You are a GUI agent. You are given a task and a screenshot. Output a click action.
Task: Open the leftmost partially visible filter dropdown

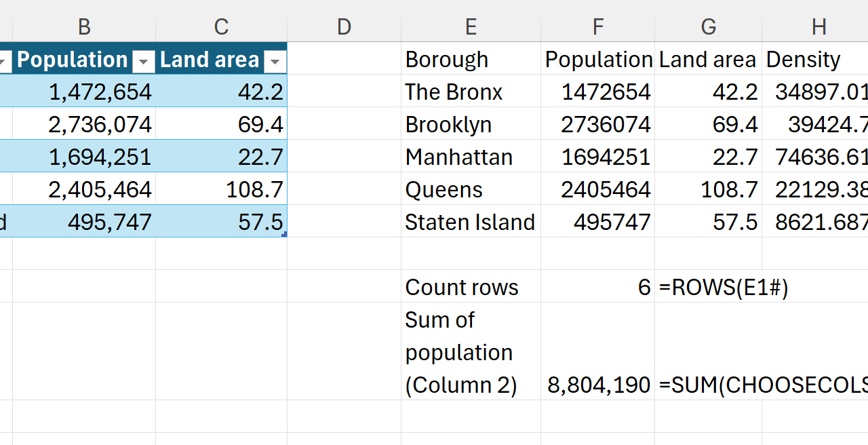4,62
